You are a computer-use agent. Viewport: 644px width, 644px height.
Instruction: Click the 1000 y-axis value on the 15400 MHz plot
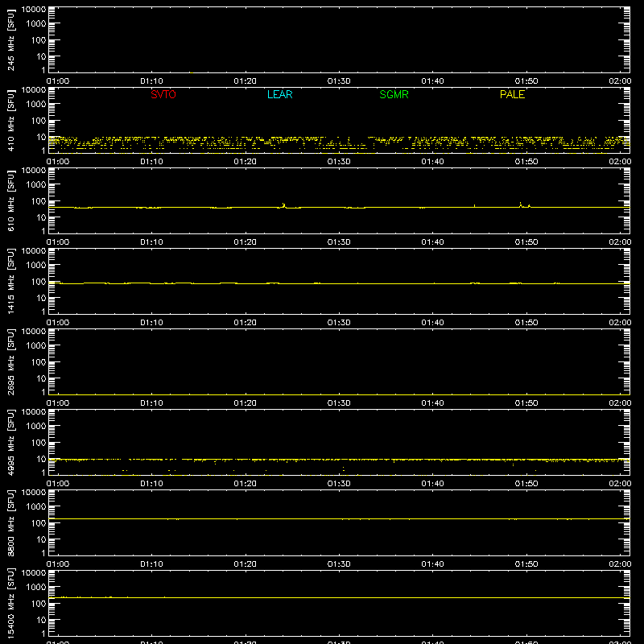36,587
